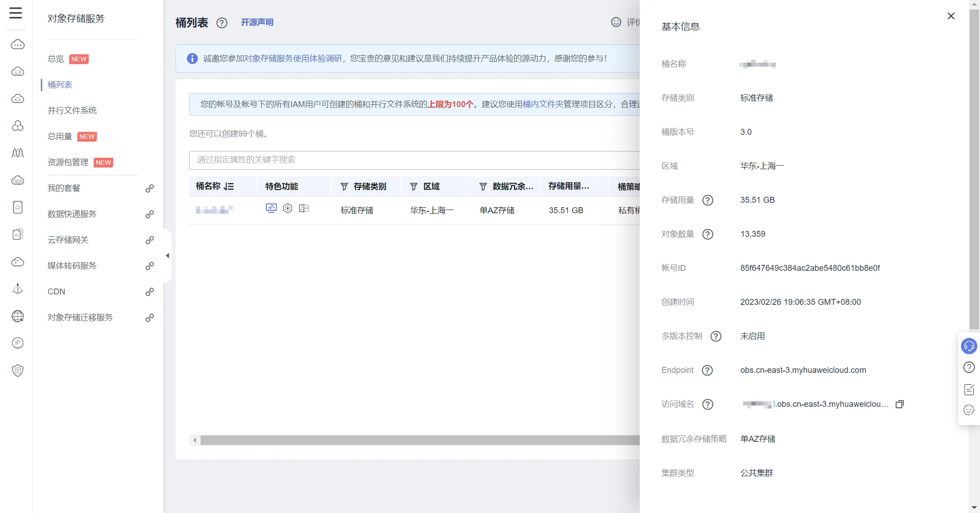Open the 存储类别 column filter
Image resolution: width=980 pixels, height=513 pixels.
pyautogui.click(x=344, y=186)
